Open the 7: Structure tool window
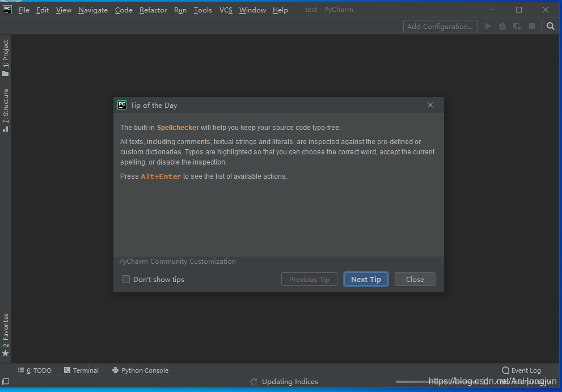The height and width of the screenshot is (392, 562). click(6, 110)
